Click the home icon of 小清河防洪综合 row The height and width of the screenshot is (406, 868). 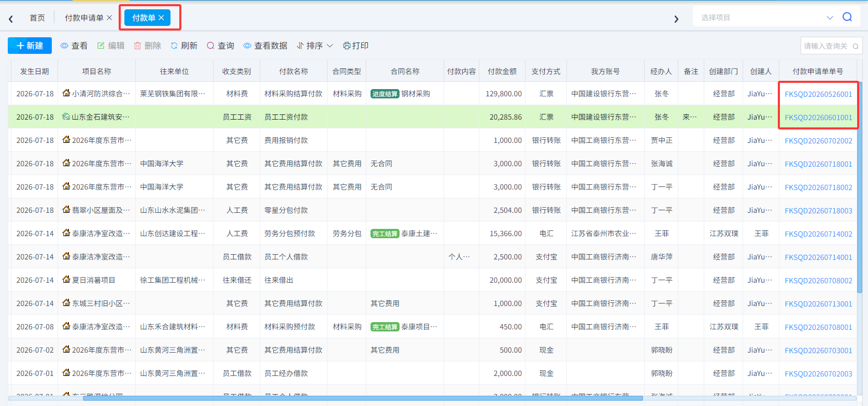pos(66,93)
